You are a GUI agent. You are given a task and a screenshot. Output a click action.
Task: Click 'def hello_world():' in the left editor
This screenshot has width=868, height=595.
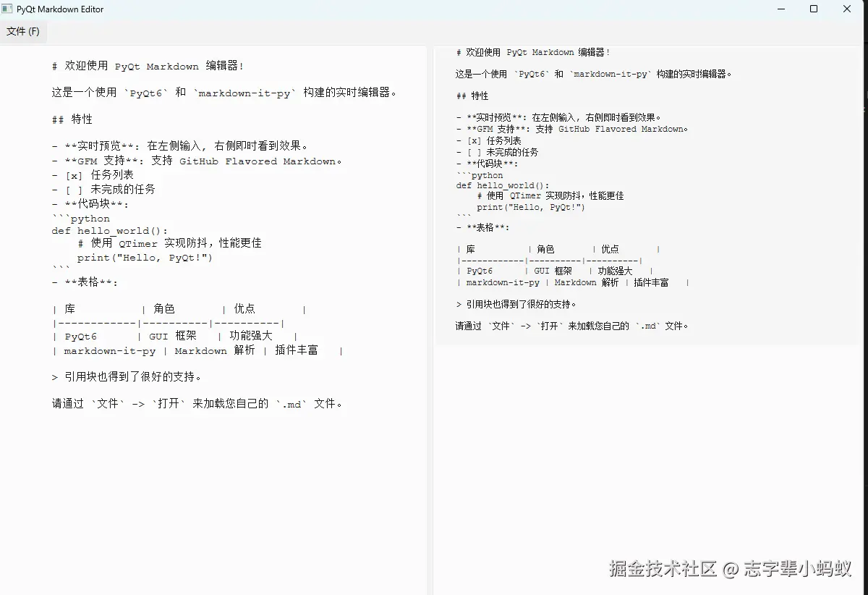[x=109, y=231]
